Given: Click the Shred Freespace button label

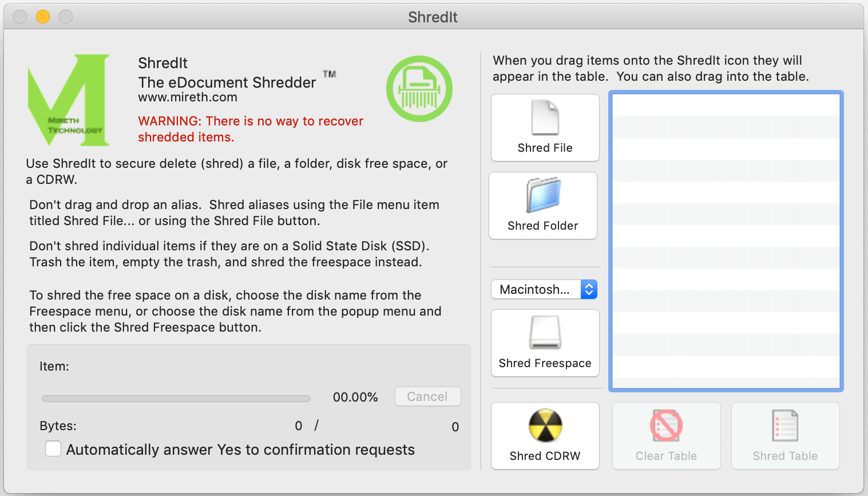Looking at the screenshot, I should [x=545, y=363].
